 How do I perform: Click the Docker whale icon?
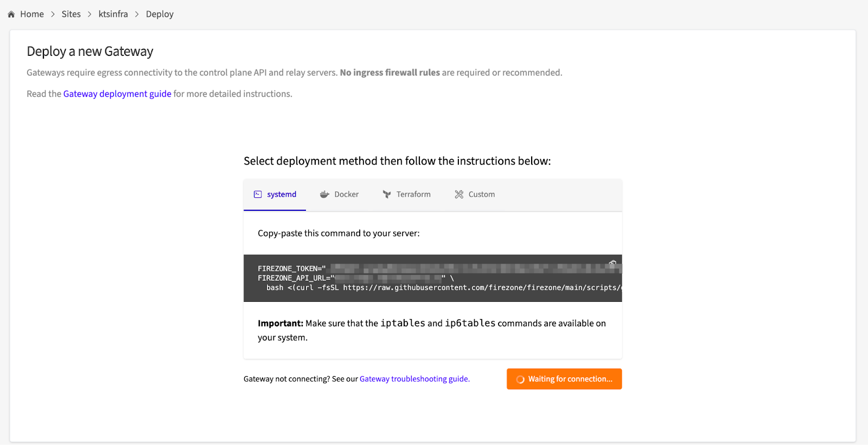324,195
